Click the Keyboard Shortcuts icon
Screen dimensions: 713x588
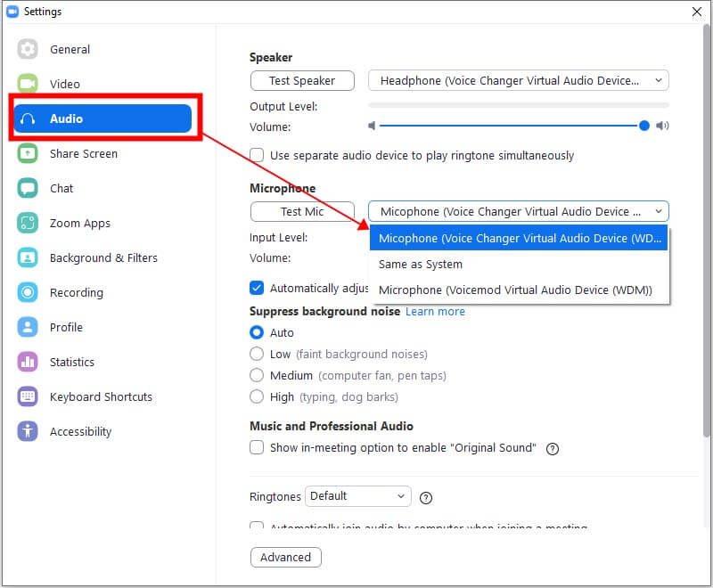tap(28, 396)
